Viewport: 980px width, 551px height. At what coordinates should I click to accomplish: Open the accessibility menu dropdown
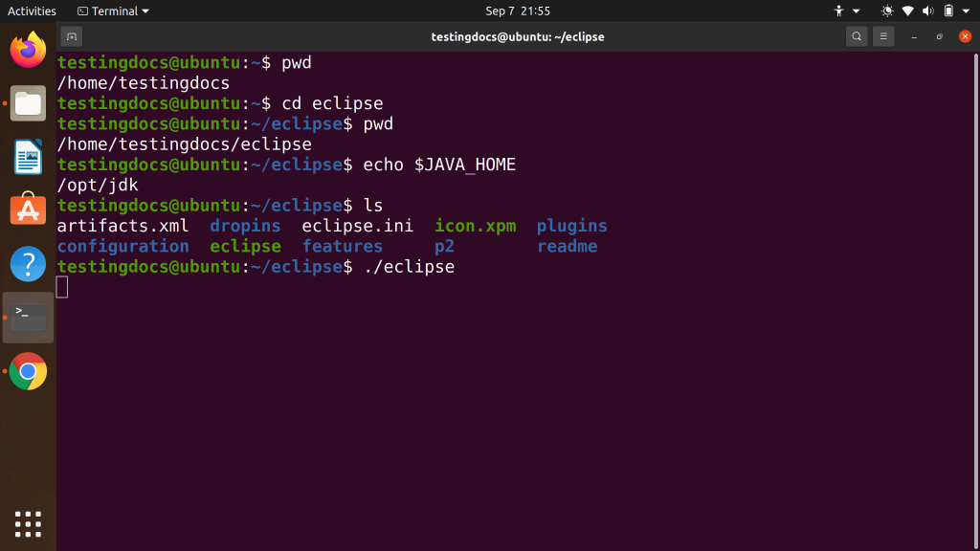tap(840, 11)
